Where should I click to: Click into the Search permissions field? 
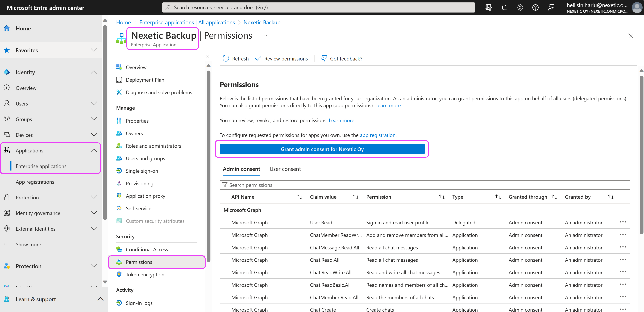(x=300, y=185)
